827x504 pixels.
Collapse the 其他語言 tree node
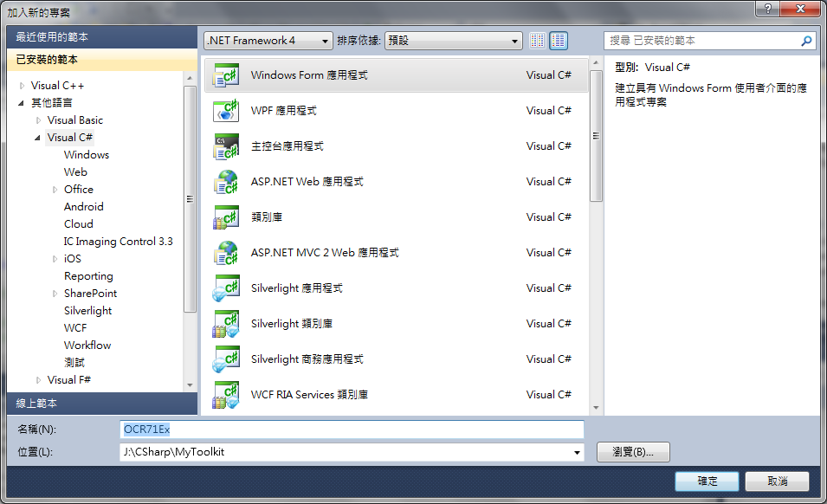[x=21, y=103]
